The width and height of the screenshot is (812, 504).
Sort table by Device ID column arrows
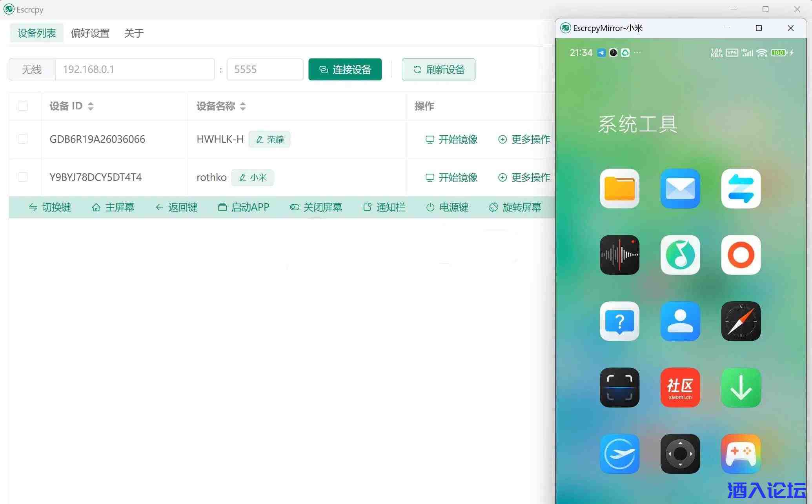pos(91,106)
